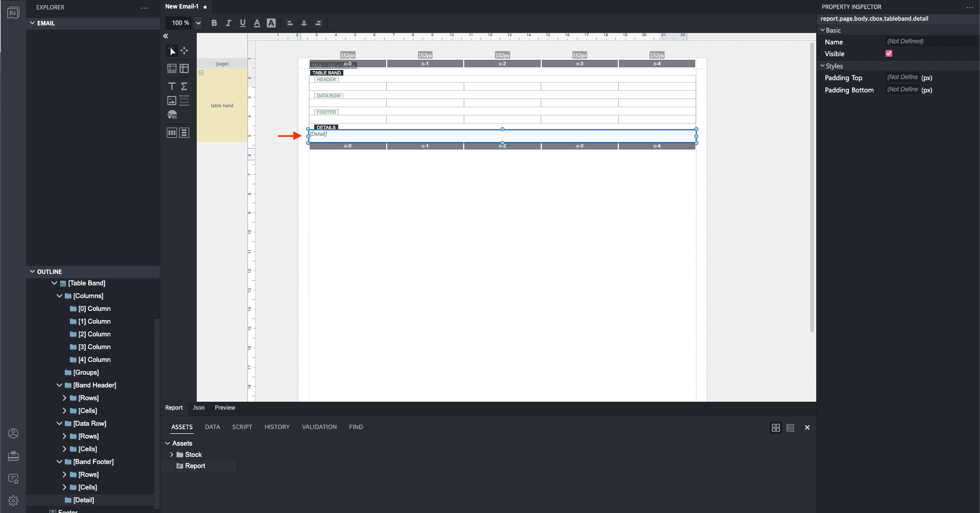This screenshot has height=513, width=980.
Task: Open the text background color picker
Action: [x=271, y=23]
